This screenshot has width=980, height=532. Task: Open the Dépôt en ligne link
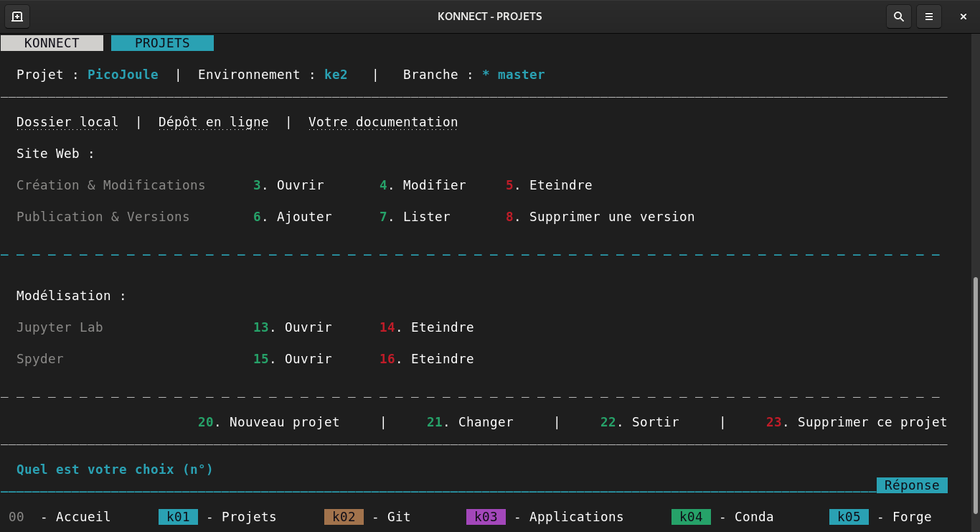pos(214,122)
